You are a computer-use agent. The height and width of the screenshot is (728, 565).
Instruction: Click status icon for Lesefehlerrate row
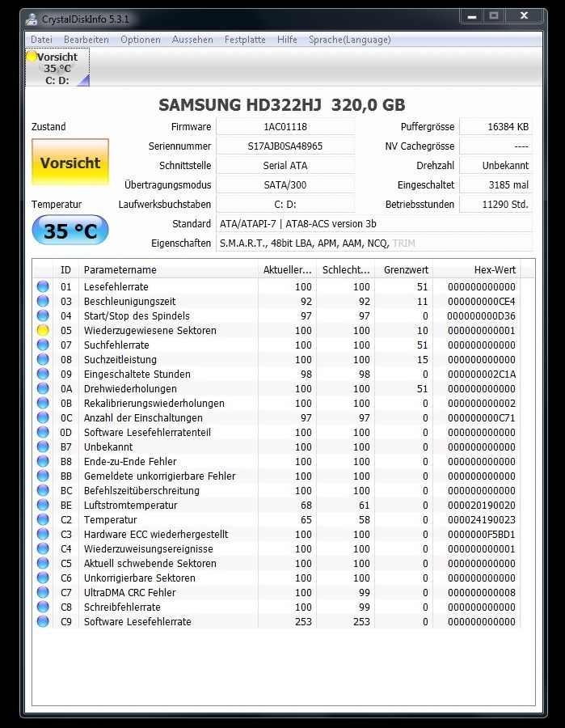(x=43, y=286)
